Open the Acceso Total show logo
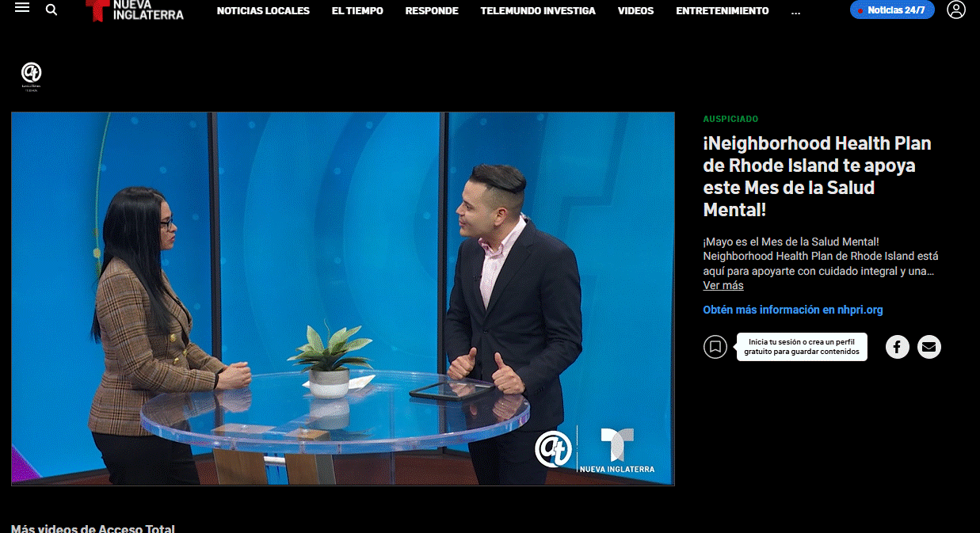980x533 pixels. pos(31,76)
